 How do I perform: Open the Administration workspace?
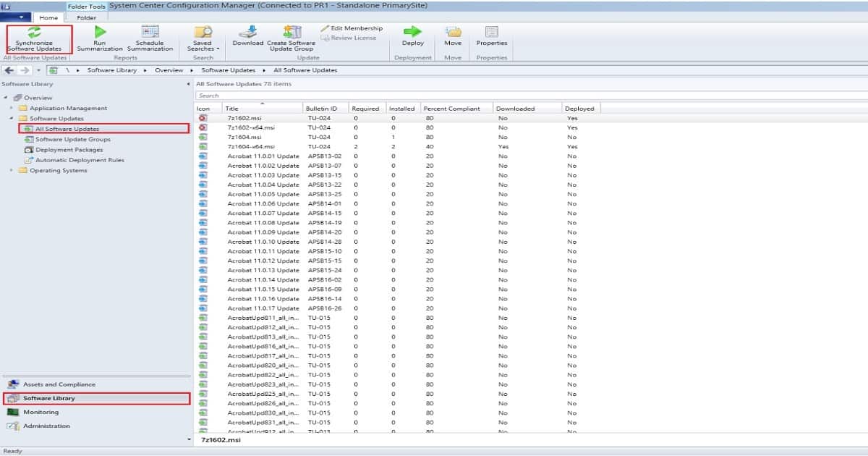96,426
